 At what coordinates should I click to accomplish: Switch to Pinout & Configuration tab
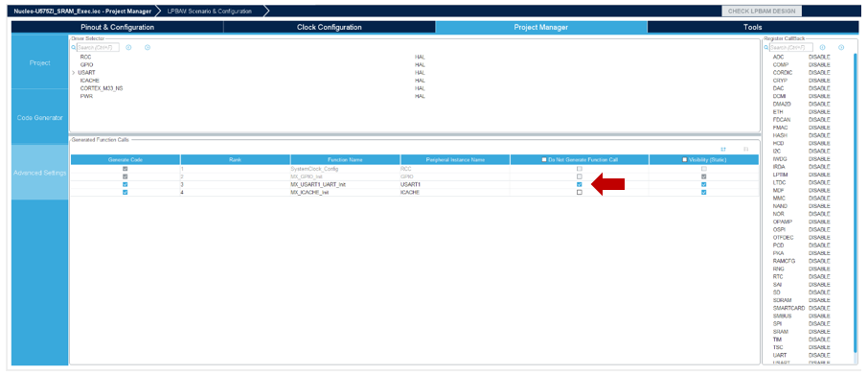click(x=117, y=27)
